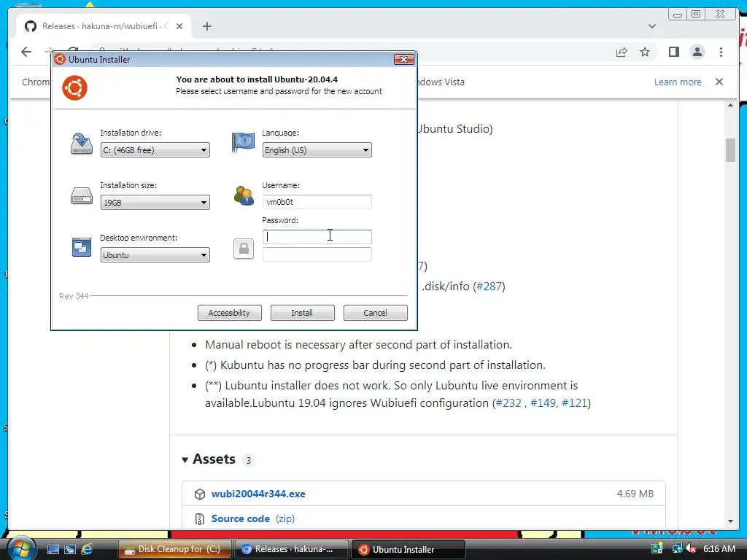The height and width of the screenshot is (560, 747).
Task: Click the GitHub icon on the browser tab
Action: [x=31, y=26]
